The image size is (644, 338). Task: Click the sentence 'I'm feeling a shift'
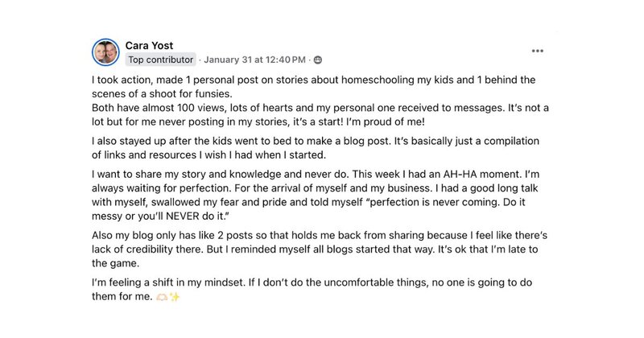pos(169,282)
